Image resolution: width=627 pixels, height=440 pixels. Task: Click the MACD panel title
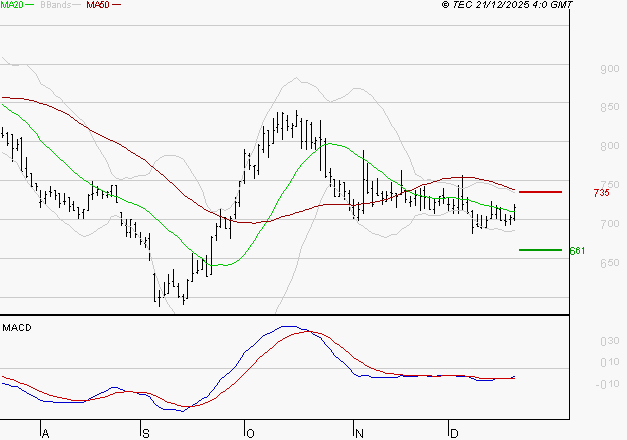[x=17, y=327]
